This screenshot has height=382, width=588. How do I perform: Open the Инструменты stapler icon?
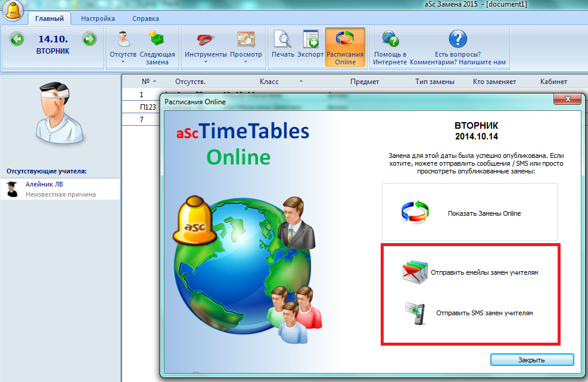coord(206,39)
